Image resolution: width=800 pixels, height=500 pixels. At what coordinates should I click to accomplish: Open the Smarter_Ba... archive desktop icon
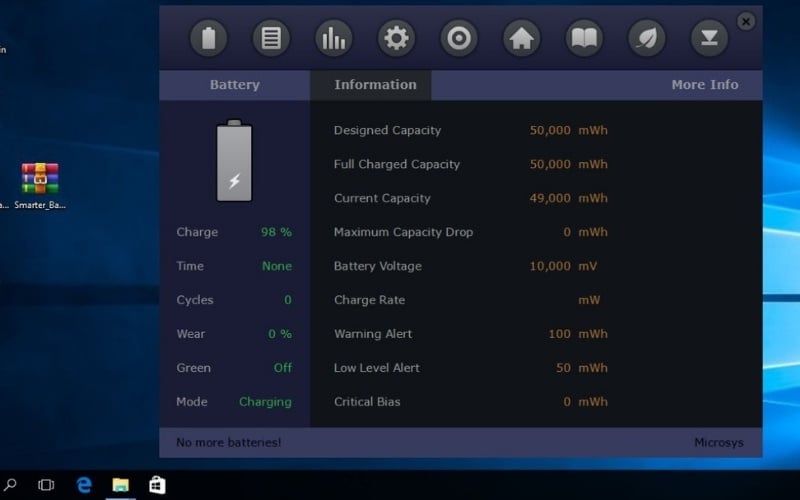point(40,186)
